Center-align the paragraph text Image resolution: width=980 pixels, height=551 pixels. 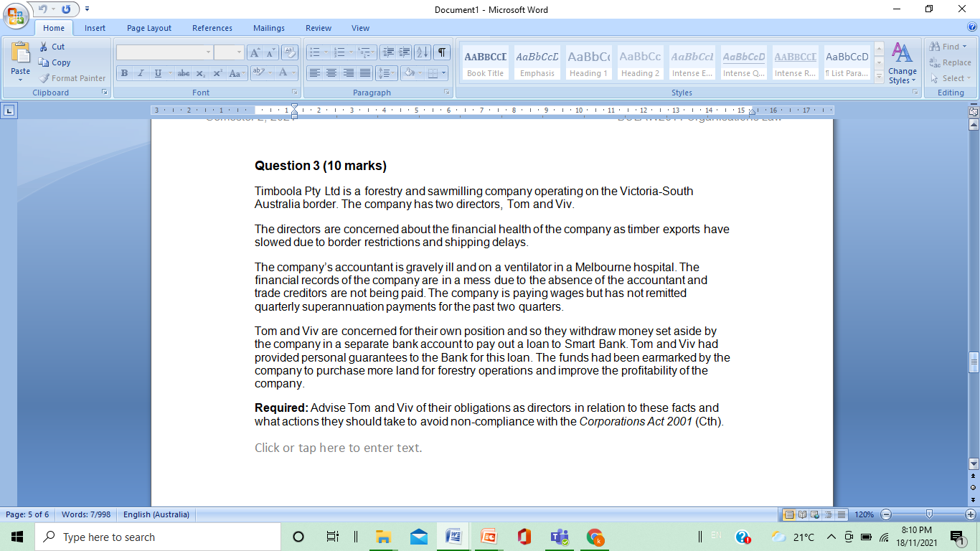[331, 73]
